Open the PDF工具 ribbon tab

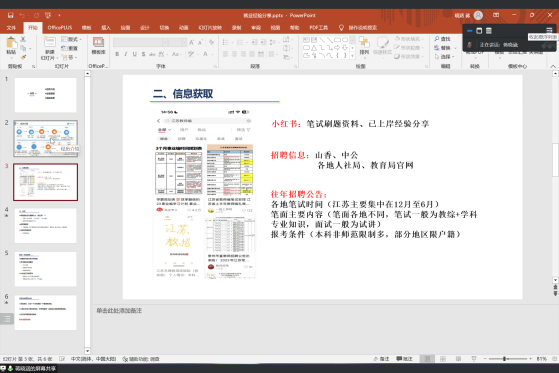[318, 28]
